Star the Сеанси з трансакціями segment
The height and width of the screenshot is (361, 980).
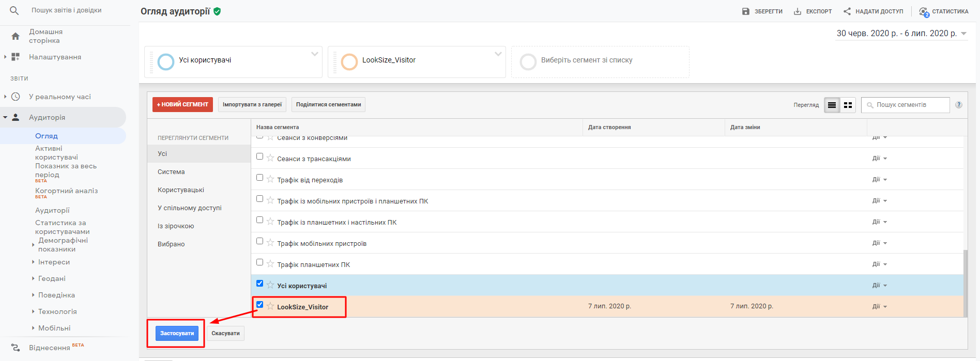[x=270, y=158]
